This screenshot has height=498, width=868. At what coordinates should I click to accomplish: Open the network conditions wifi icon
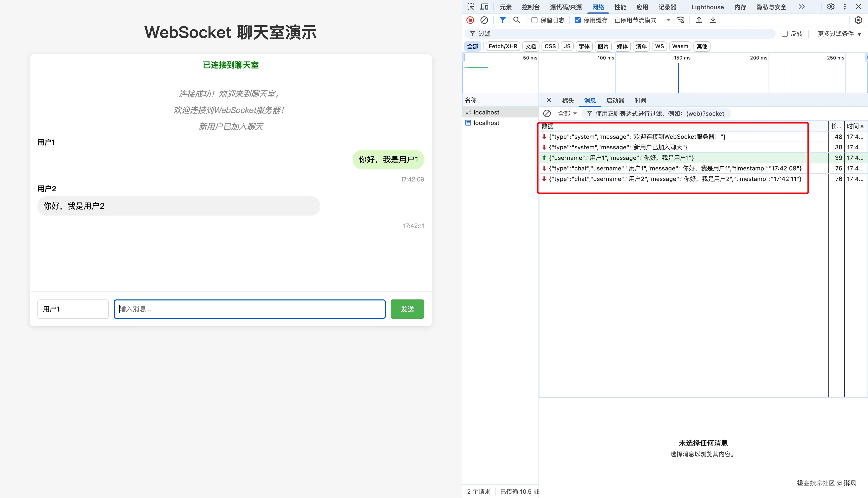pos(681,20)
